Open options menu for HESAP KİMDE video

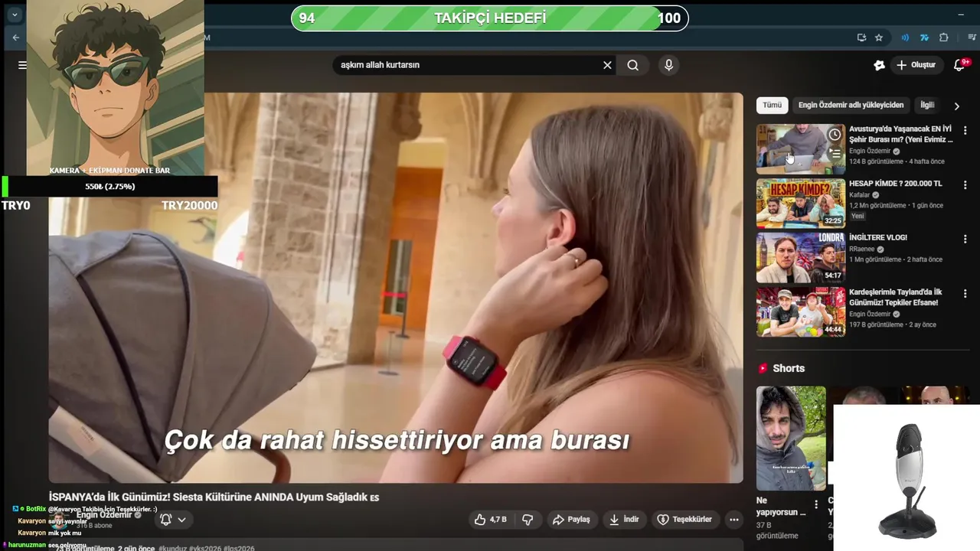[x=965, y=185]
